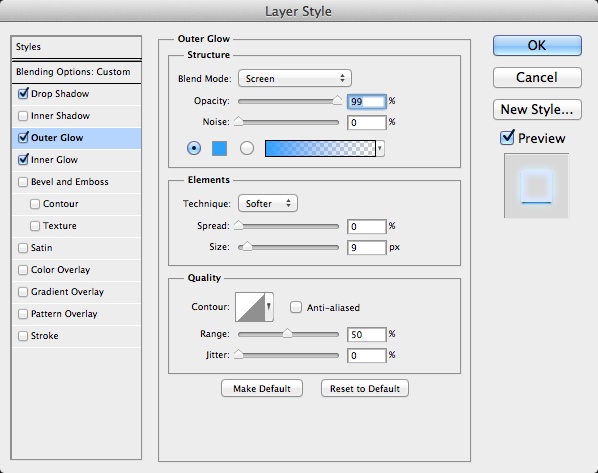The height and width of the screenshot is (473, 598).
Task: Uncheck the Outer Glow checkbox
Action: click(x=23, y=137)
